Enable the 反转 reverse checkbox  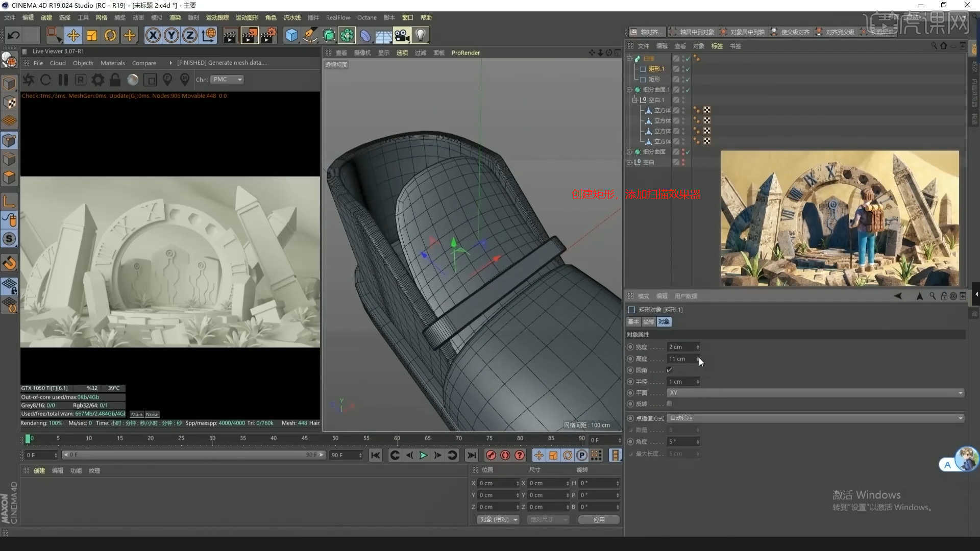pos(669,404)
